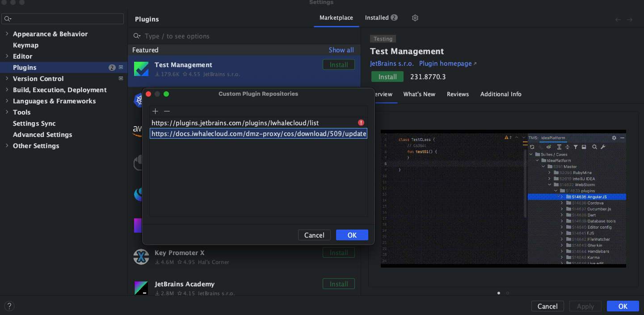Click the help question mark icon
The height and width of the screenshot is (315, 644).
(x=9, y=306)
